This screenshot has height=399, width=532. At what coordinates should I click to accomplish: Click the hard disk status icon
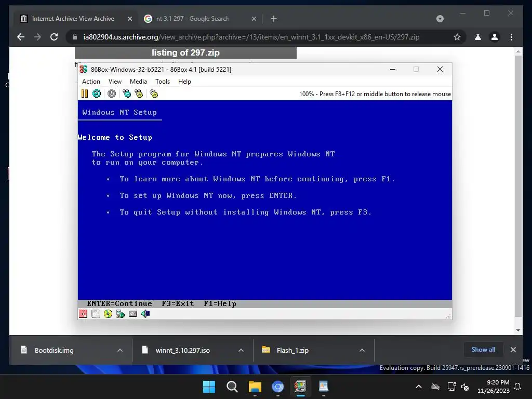(133, 314)
